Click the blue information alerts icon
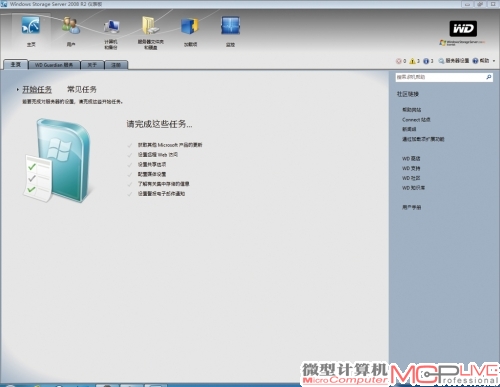 pos(426,61)
